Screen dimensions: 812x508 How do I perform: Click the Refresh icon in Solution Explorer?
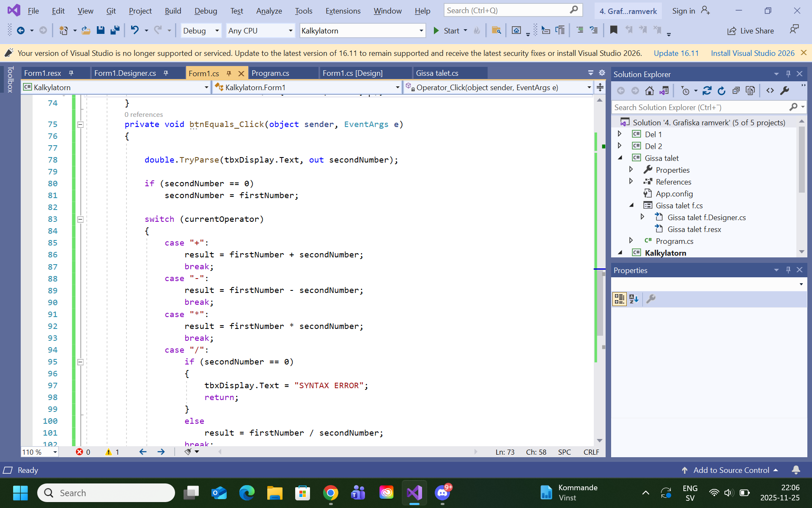[721, 91]
